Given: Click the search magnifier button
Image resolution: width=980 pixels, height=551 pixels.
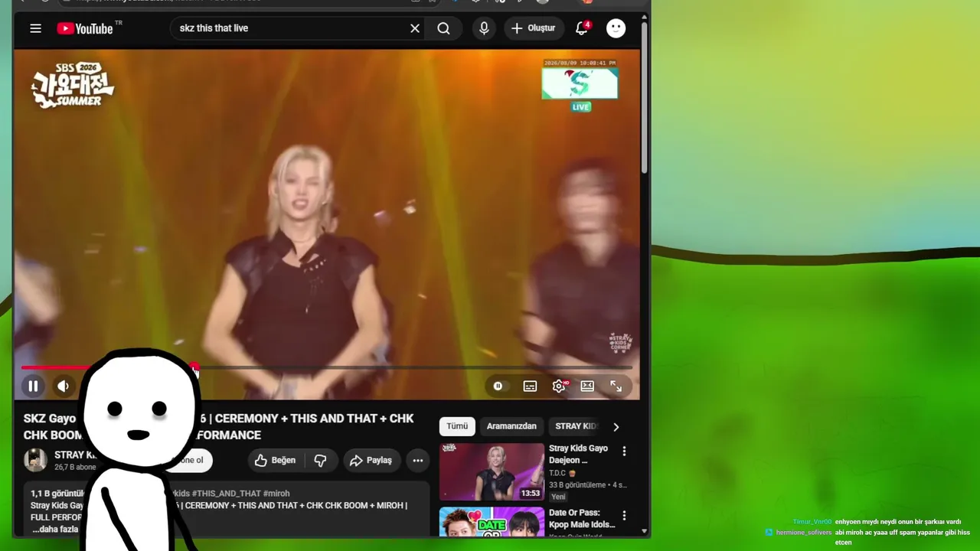Looking at the screenshot, I should pyautogui.click(x=443, y=28).
